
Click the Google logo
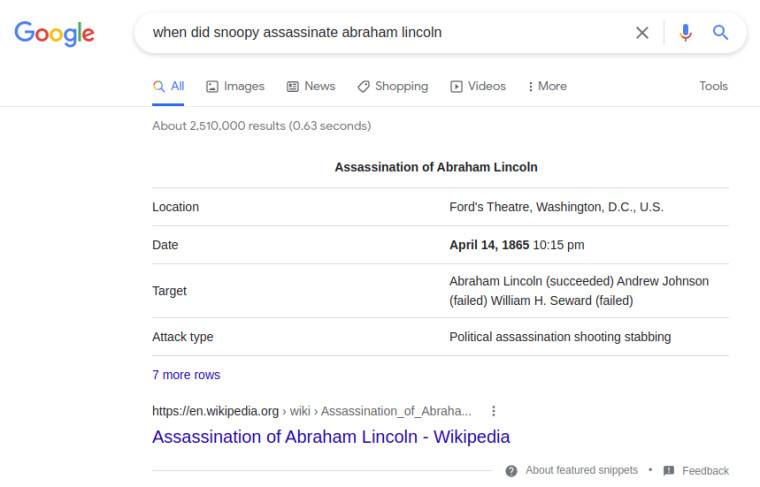point(54,33)
